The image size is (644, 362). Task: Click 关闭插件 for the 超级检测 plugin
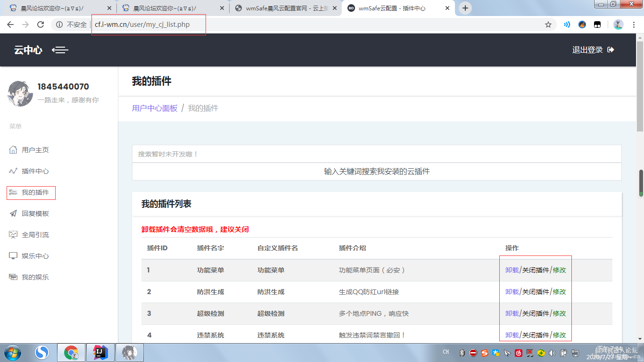pos(537,313)
